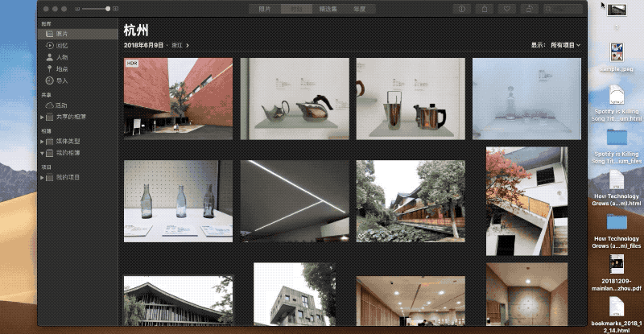
Task: Select photo of two silver teapots
Action: pos(295,99)
